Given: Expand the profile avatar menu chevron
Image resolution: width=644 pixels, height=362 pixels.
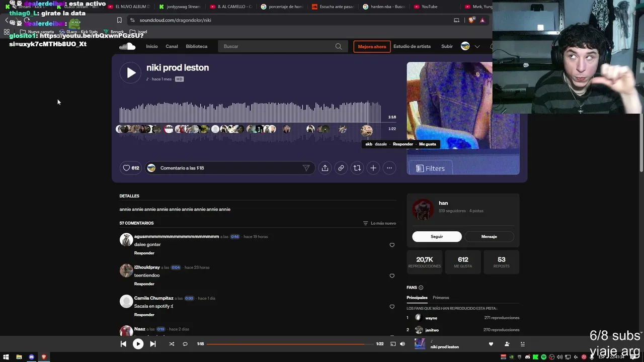Looking at the screenshot, I should point(477,46).
